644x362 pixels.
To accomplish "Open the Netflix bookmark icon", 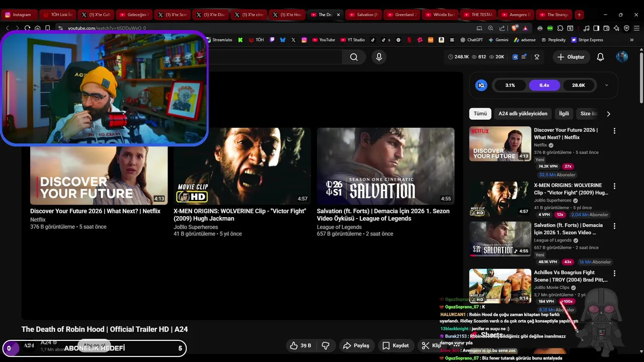I will [x=409, y=40].
